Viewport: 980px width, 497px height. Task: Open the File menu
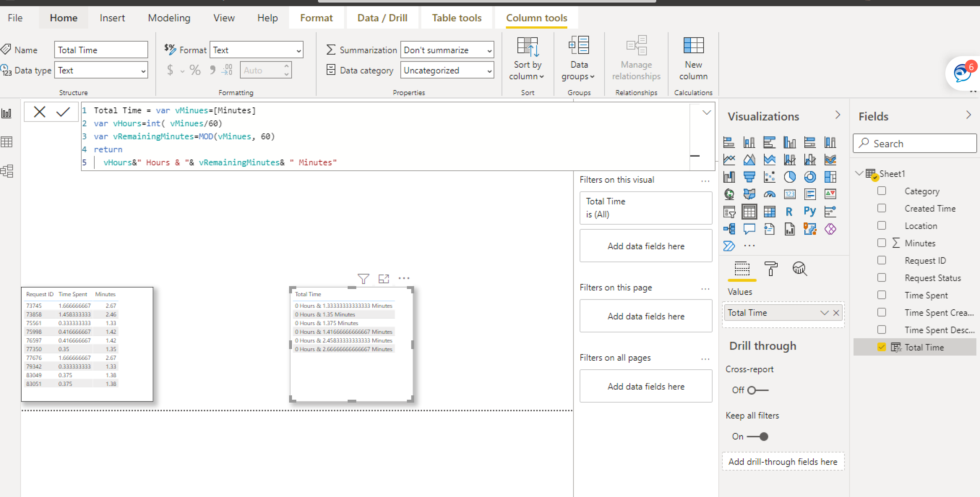pyautogui.click(x=15, y=18)
